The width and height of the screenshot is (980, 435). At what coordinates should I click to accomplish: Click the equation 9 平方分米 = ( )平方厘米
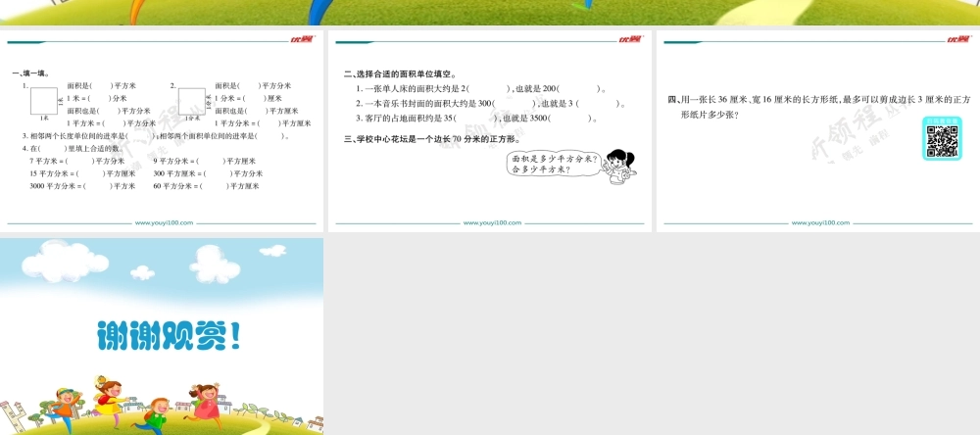point(205,162)
